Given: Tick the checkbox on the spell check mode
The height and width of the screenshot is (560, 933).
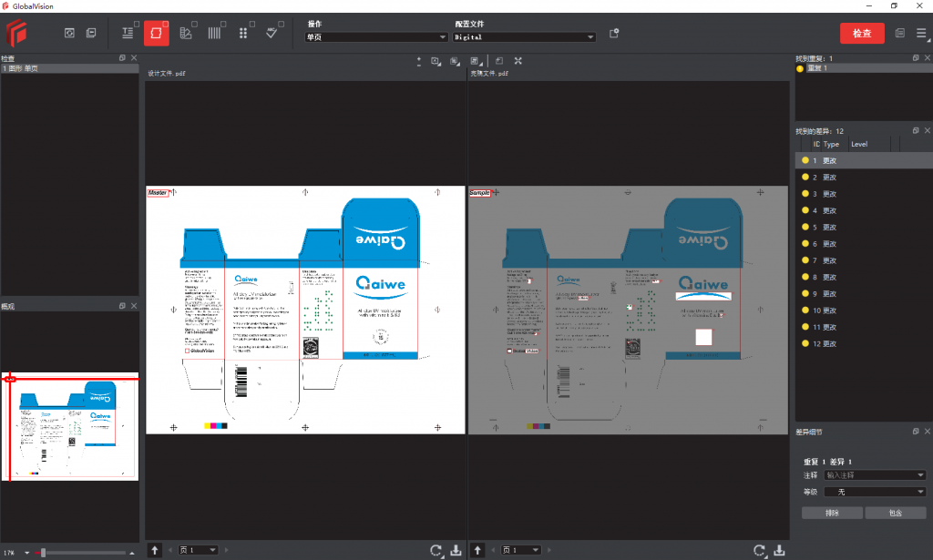Looking at the screenshot, I should pyautogui.click(x=281, y=25).
